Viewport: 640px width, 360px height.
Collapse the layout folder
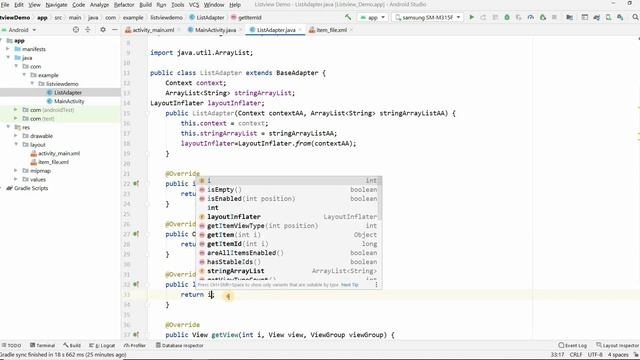click(16, 144)
